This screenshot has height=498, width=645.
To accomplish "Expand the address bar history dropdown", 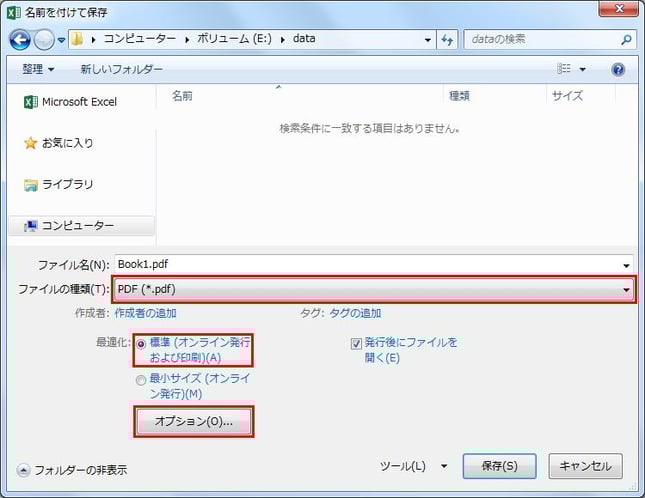I will [x=427, y=40].
